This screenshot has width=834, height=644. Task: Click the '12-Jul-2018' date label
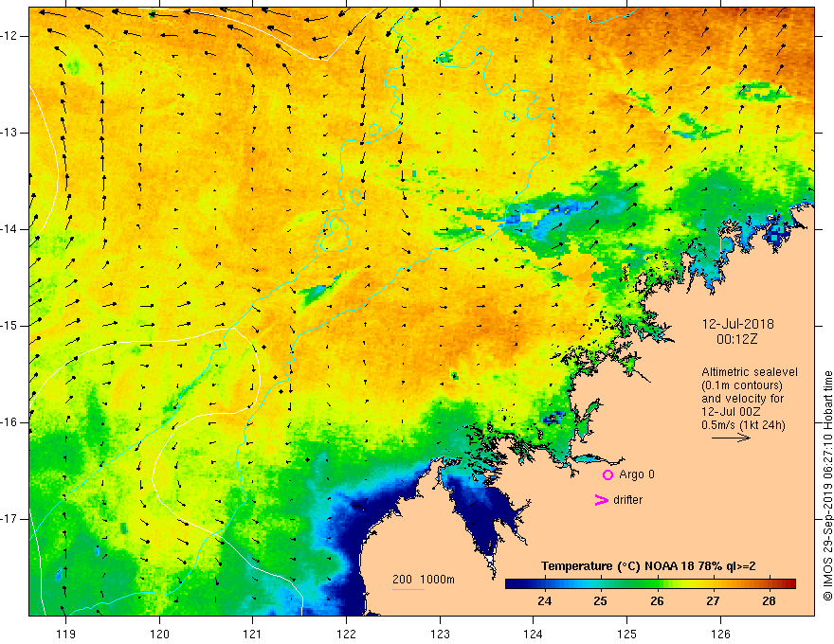click(737, 324)
